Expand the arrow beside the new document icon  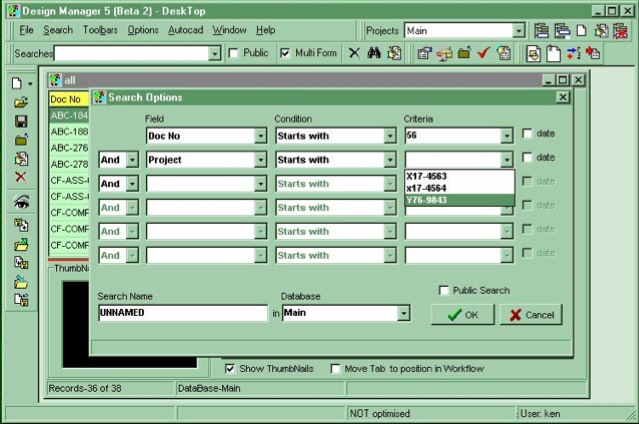[x=31, y=84]
